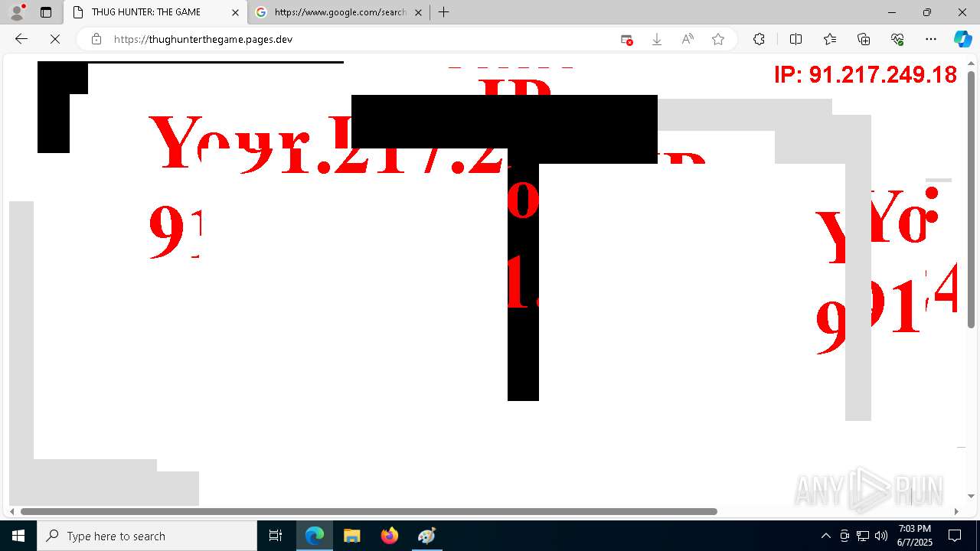Open Microsoft Edge from the taskbar

[315, 536]
